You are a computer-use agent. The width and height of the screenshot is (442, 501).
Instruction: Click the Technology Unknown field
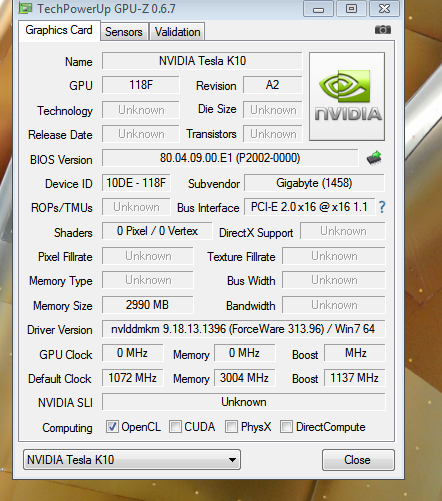coord(141,110)
